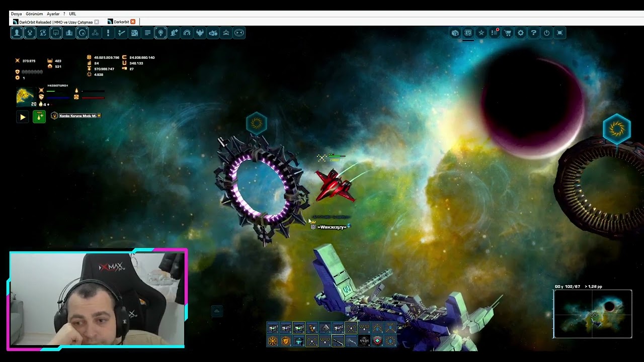Viewport: 644px width, 362px height.
Task: Click the 45.825.209.796 experience value
Action: pyautogui.click(x=107, y=57)
